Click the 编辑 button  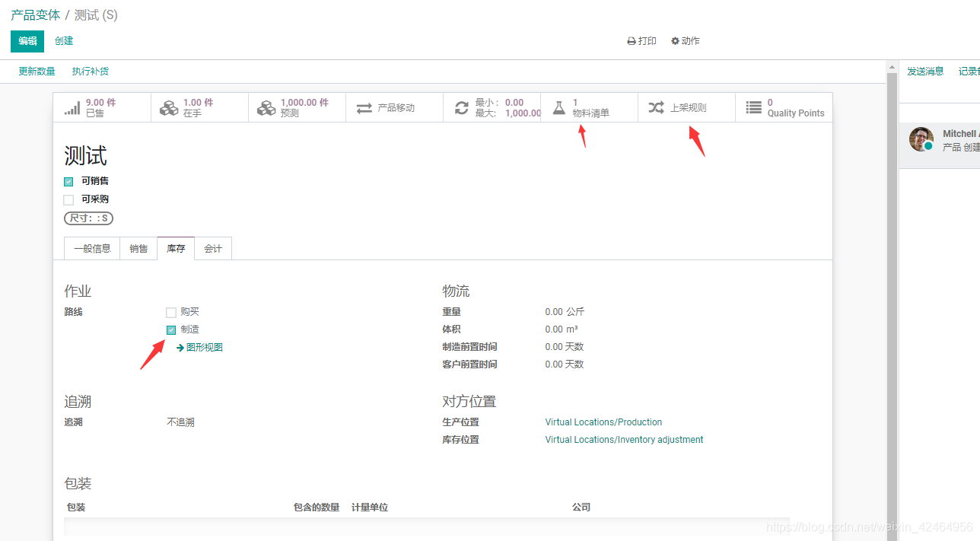click(x=27, y=41)
